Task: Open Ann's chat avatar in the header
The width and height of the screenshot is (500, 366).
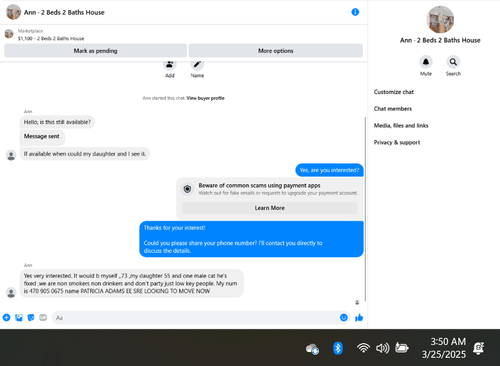Action: (13, 12)
